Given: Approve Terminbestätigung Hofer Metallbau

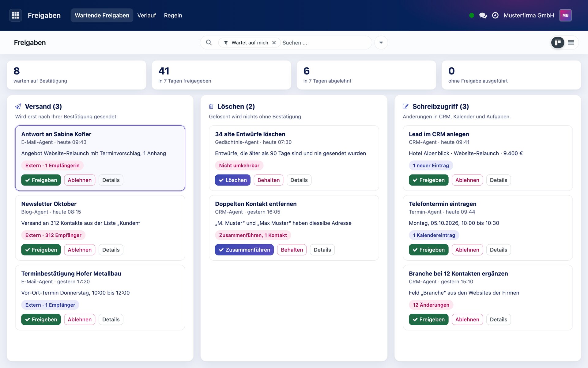Looking at the screenshot, I should click(41, 319).
